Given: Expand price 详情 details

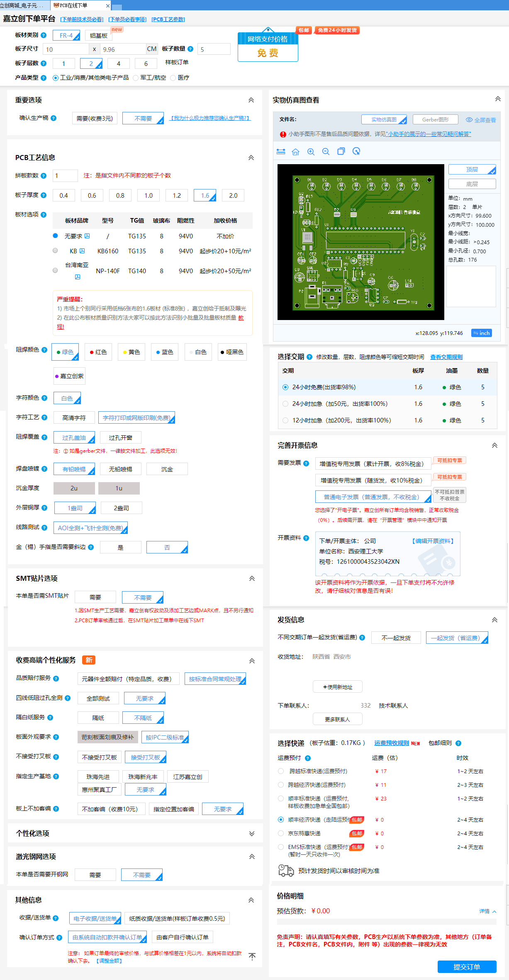Looking at the screenshot, I should (x=487, y=911).
